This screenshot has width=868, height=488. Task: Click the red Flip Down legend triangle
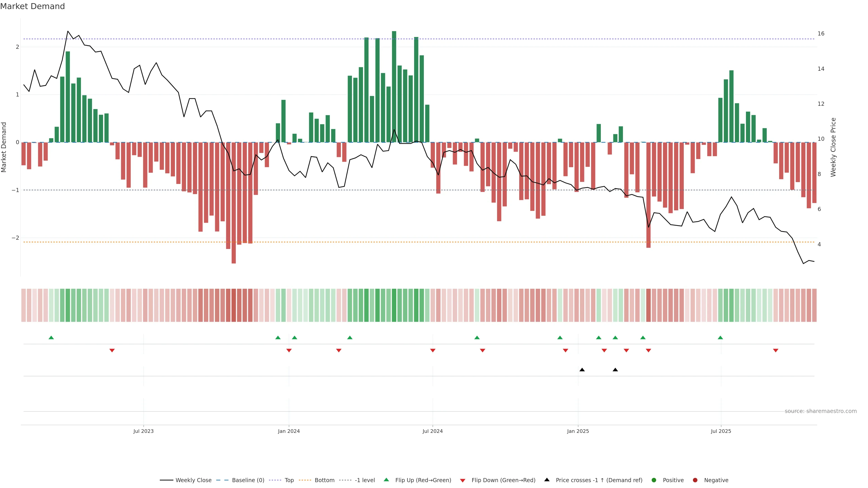tap(463, 480)
